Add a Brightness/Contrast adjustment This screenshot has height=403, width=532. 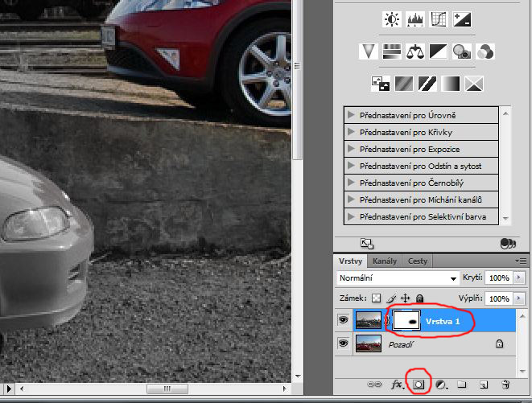click(392, 19)
